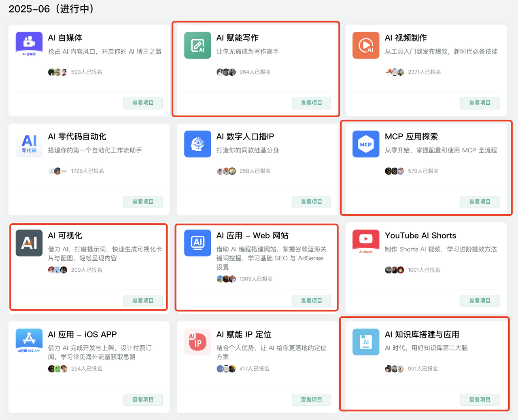Open 查看项目 for YouTube AI Shorts
Screen dimensions: 518x420
(x=480, y=301)
